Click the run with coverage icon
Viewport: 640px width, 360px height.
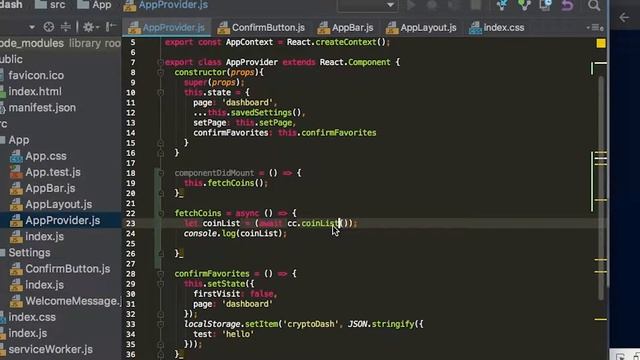click(x=453, y=5)
